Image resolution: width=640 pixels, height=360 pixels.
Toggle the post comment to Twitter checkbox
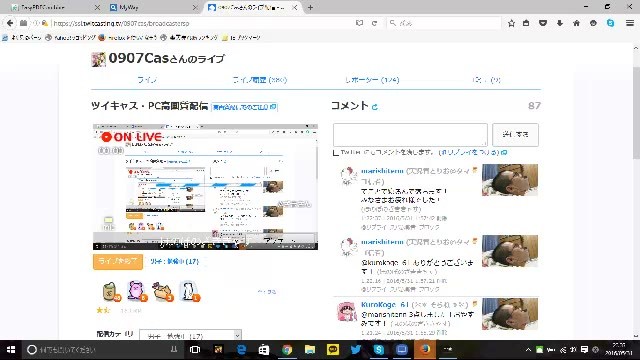(336, 153)
